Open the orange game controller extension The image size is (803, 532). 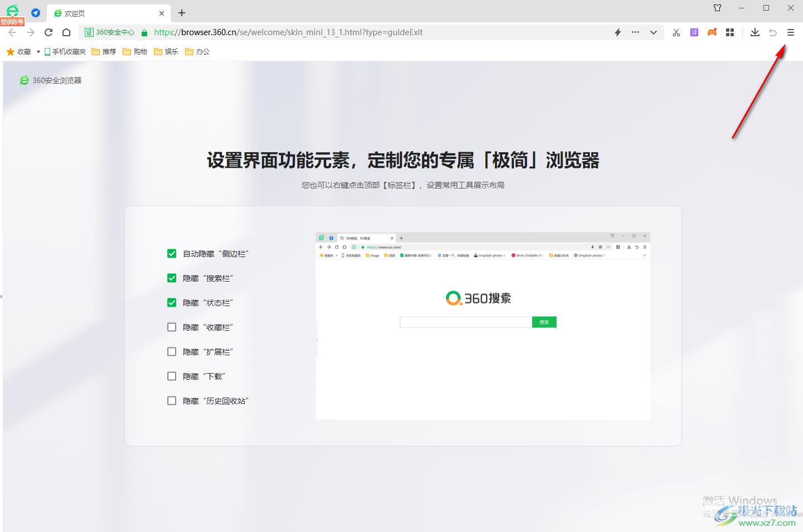tap(712, 32)
